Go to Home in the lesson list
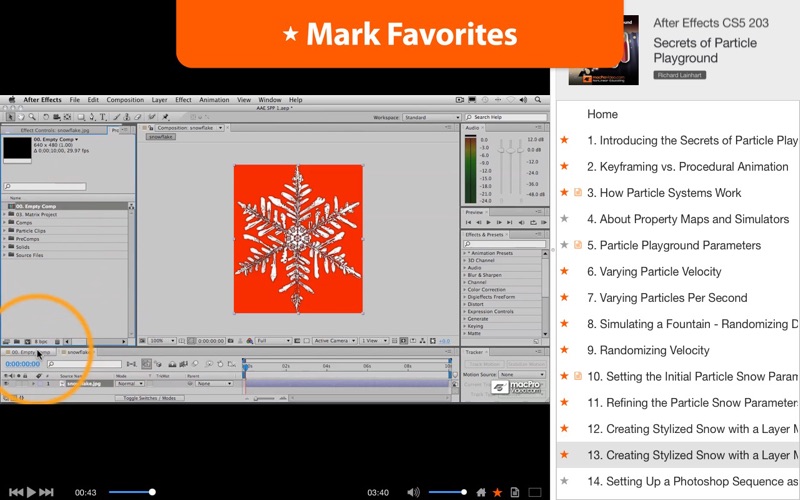Image resolution: width=800 pixels, height=500 pixels. (x=602, y=114)
